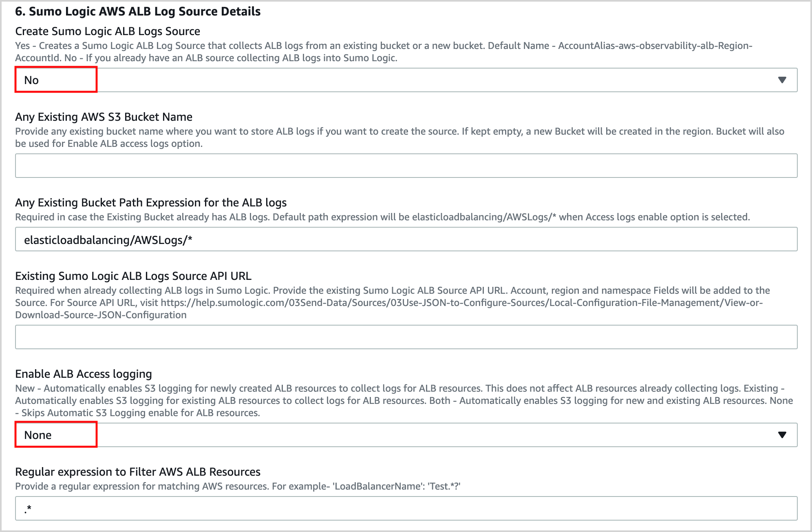Click 'Existing Sumo Logic ALB Logs Source API URL' label
The width and height of the screenshot is (812, 532).
133,276
